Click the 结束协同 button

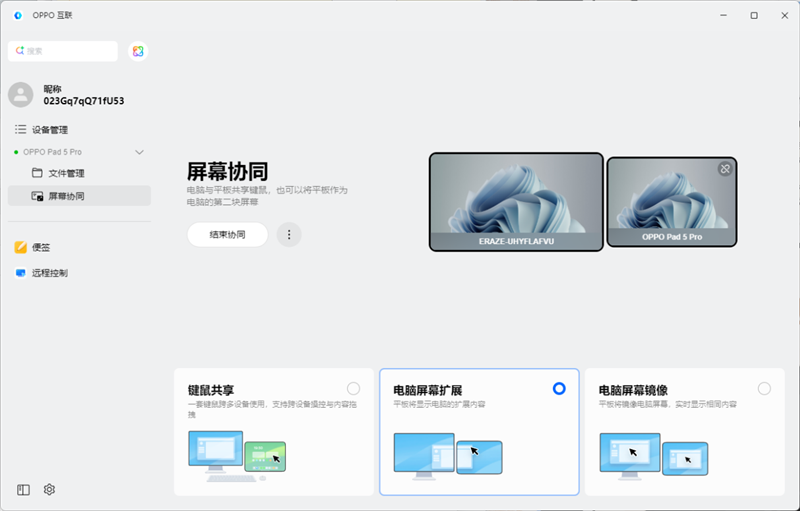tap(228, 235)
